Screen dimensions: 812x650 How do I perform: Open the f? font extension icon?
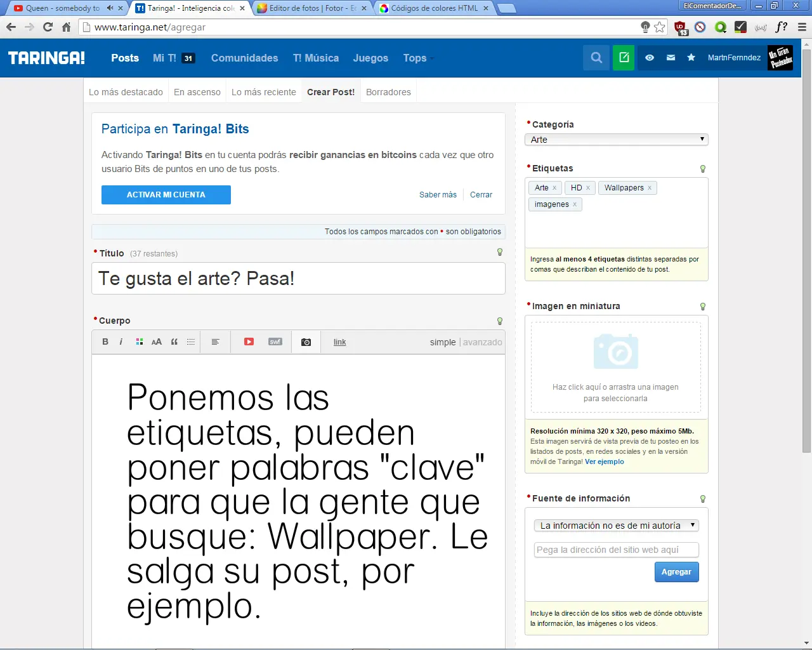tap(782, 27)
